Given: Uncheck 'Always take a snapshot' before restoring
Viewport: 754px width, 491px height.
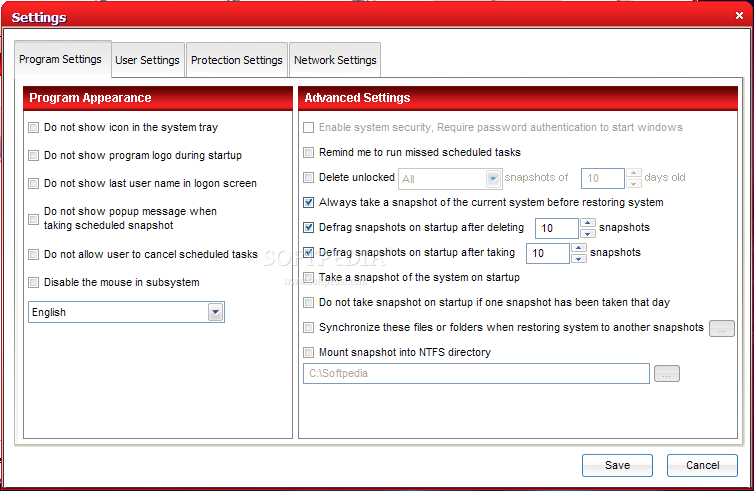Looking at the screenshot, I should coord(309,202).
